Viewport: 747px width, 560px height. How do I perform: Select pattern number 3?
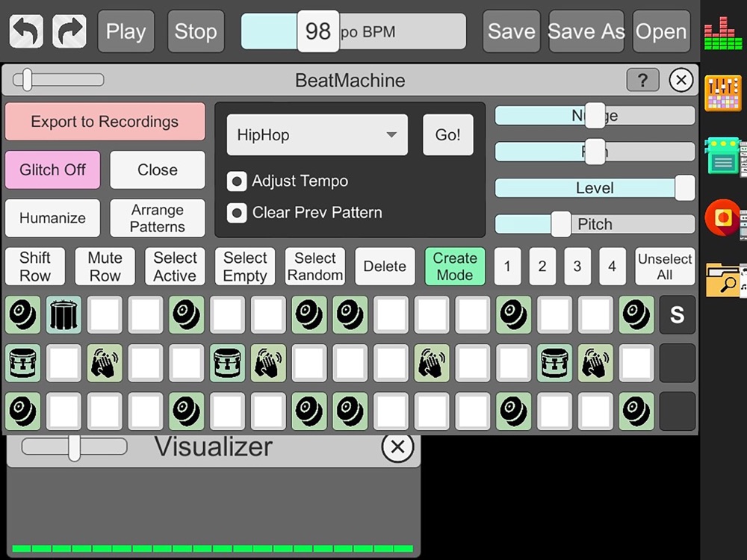click(x=577, y=267)
